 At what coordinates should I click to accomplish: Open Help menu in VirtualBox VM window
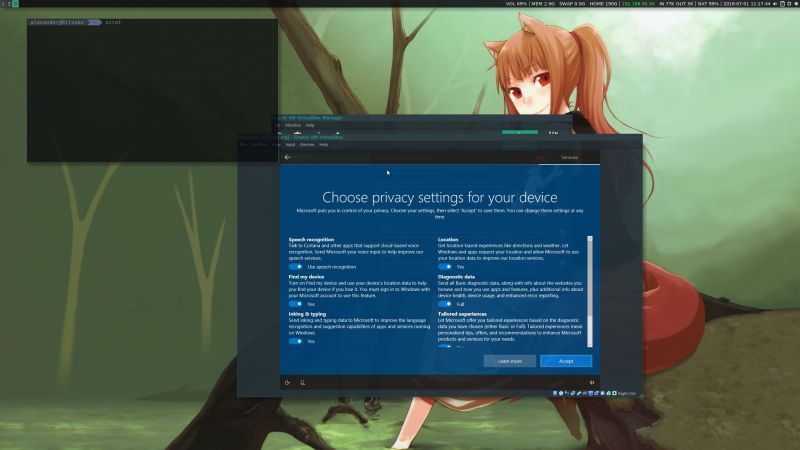click(x=323, y=145)
